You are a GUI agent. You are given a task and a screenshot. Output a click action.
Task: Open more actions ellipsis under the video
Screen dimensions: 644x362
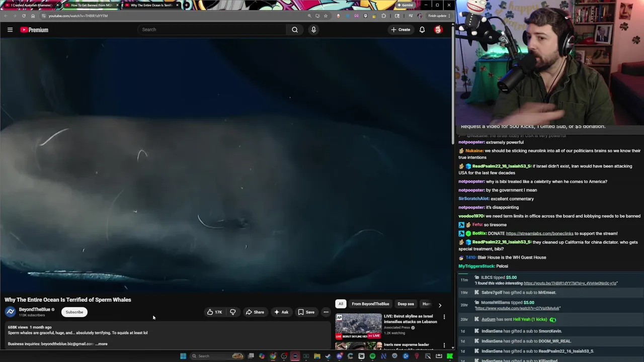[x=326, y=312]
